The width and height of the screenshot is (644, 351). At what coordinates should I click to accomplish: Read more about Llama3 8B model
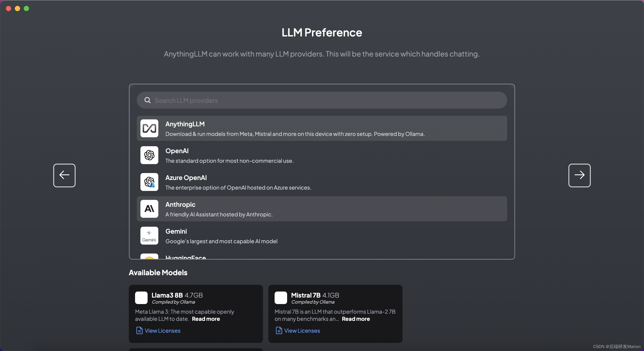(x=206, y=319)
